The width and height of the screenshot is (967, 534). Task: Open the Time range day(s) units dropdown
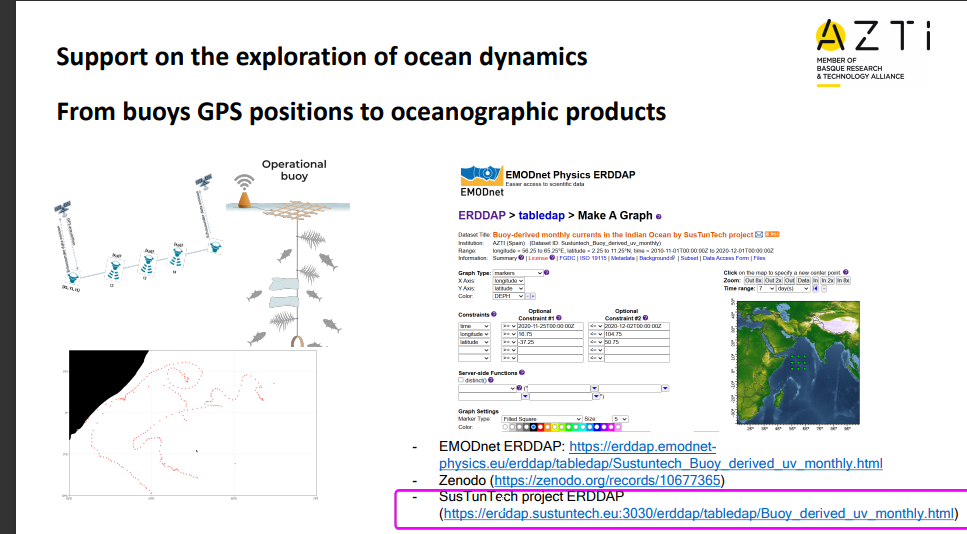[793, 289]
